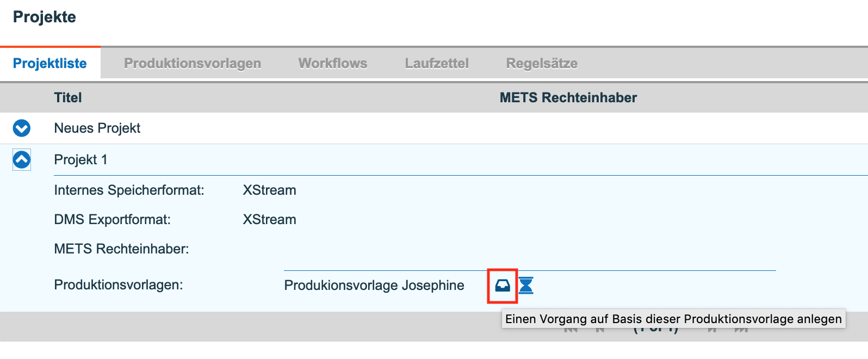Go to last page in paginator
Viewport: 868px width, 359px height.
point(741,330)
